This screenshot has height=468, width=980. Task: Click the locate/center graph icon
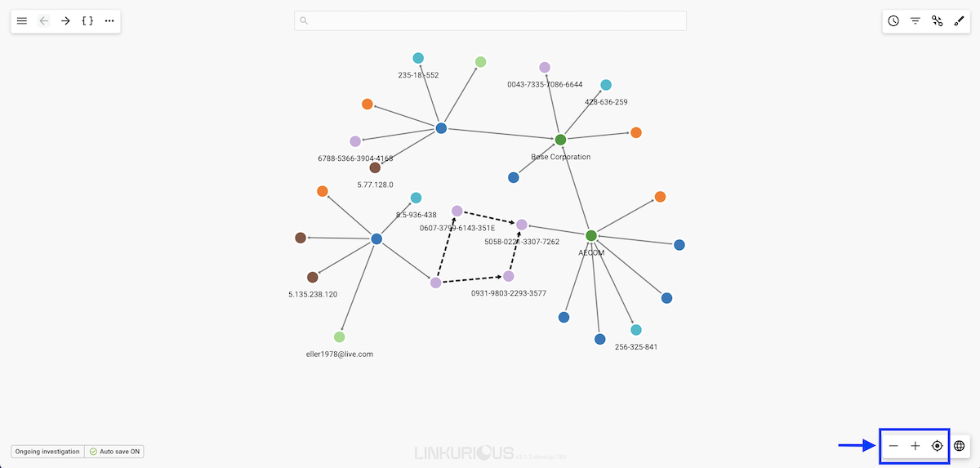tap(938, 446)
